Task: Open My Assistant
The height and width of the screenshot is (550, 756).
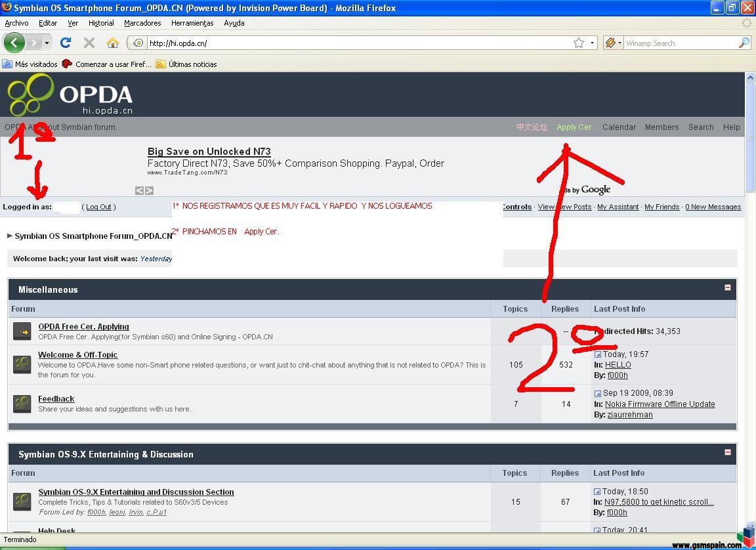Action: click(618, 207)
